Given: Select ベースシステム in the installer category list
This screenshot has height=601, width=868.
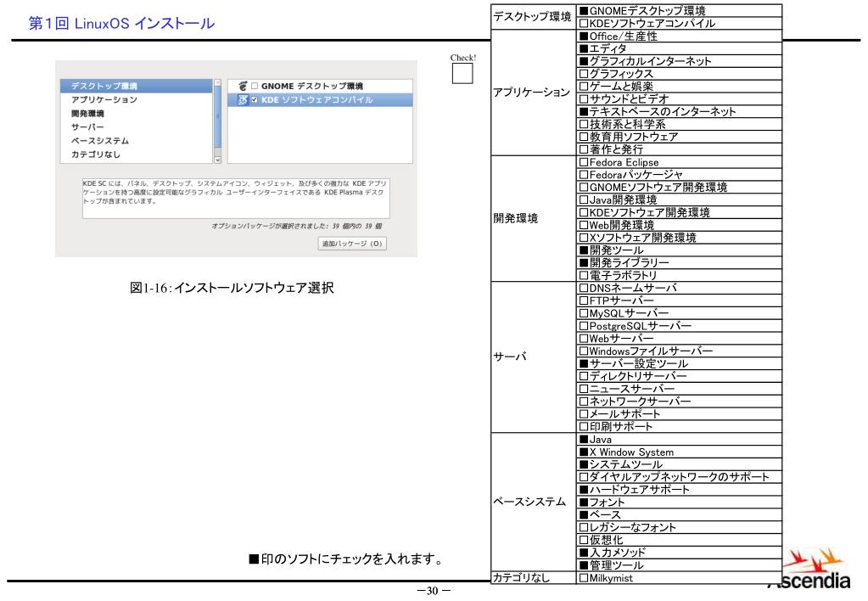Looking at the screenshot, I should (x=136, y=141).
